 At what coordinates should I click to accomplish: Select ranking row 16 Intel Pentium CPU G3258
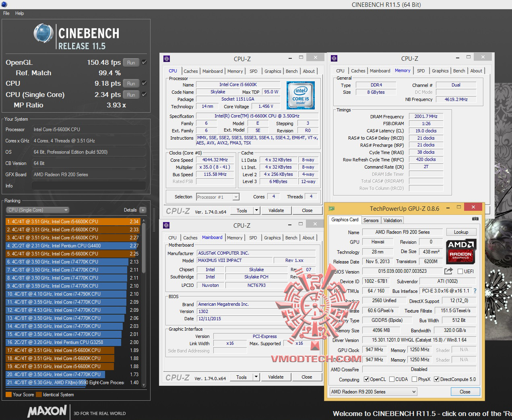(x=73, y=342)
